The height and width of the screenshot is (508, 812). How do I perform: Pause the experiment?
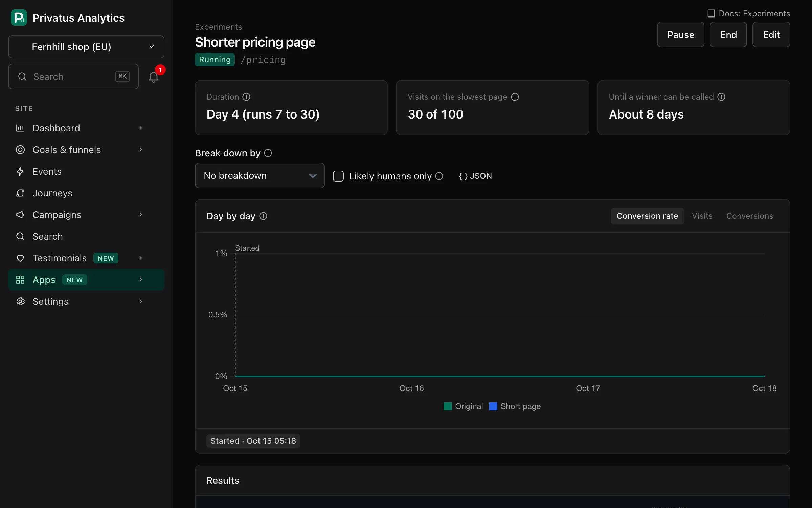tap(681, 35)
